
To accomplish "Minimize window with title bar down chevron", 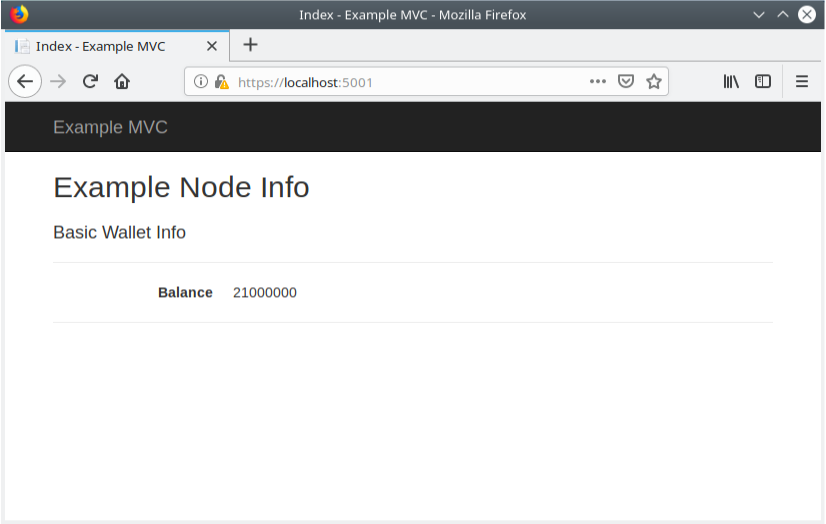I will (759, 15).
